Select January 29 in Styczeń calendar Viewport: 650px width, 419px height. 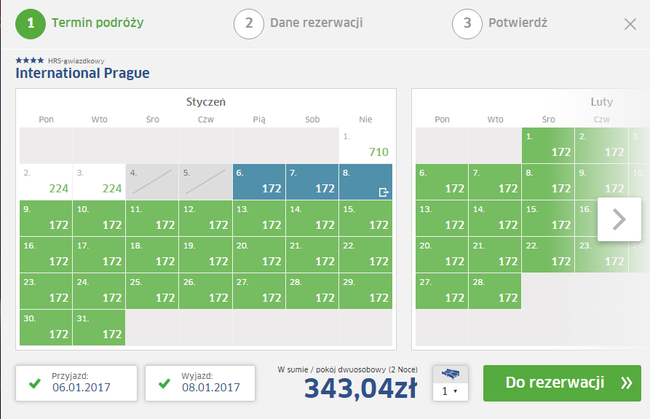pos(365,291)
